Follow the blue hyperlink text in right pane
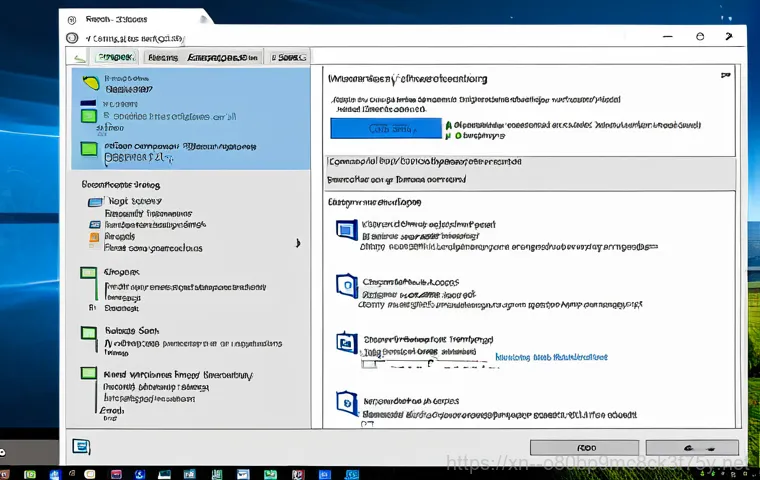 coord(551,356)
